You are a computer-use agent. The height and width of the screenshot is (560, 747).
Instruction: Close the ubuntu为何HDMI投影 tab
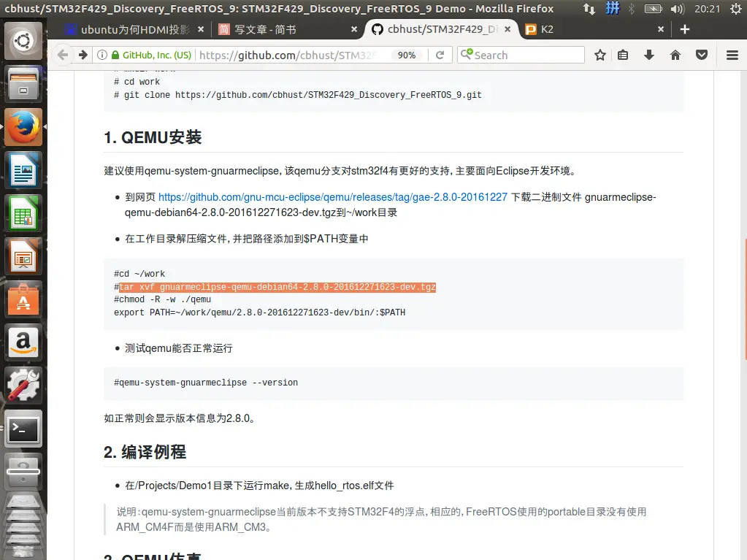[201, 29]
